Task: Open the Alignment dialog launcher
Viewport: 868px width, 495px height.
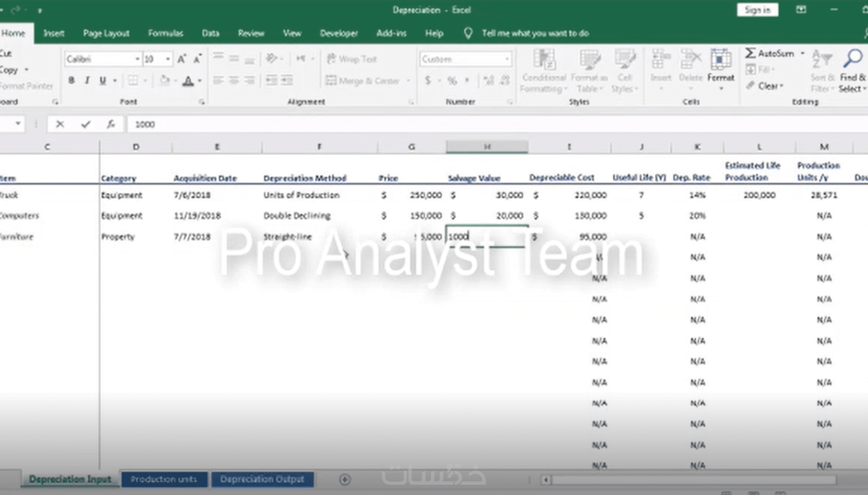Action: (411, 102)
